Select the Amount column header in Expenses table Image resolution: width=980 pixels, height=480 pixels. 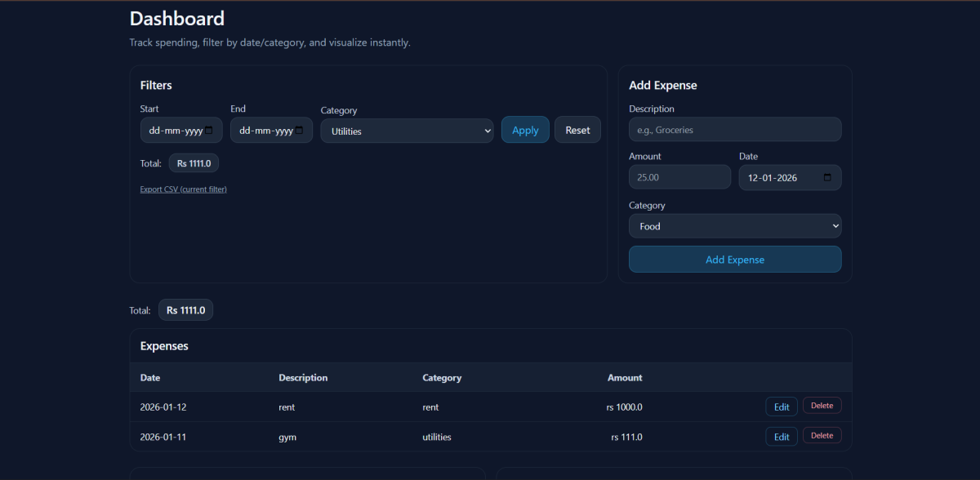(x=625, y=378)
